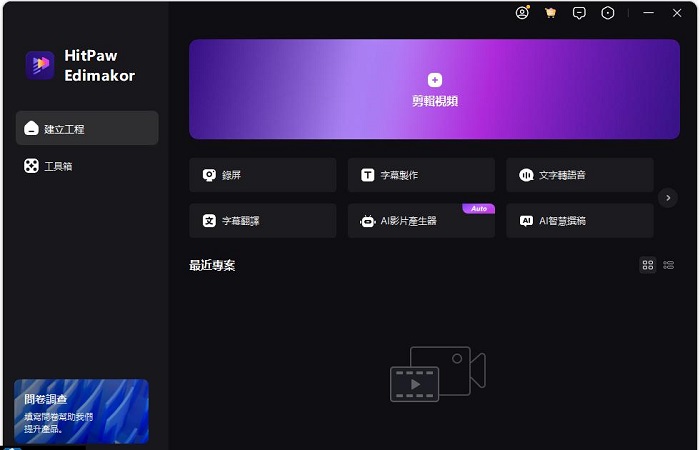The width and height of the screenshot is (700, 450).
Task: Launch the AI影片產生器 video generator
Action: 421,221
